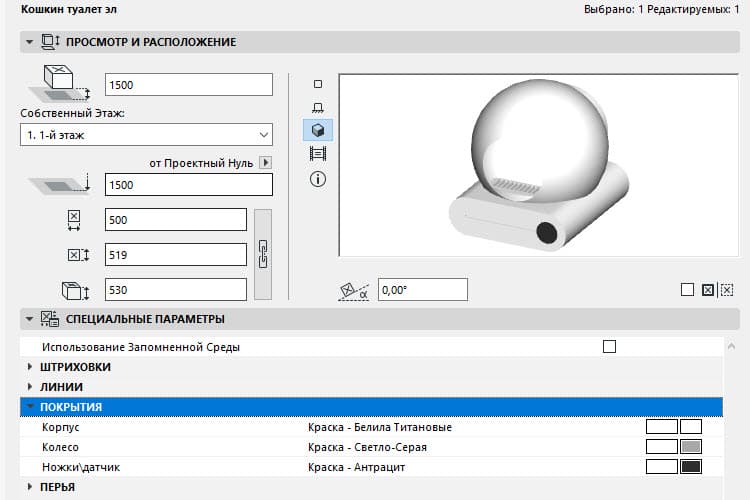
Task: Select the preview picture icon
Action: [318, 154]
